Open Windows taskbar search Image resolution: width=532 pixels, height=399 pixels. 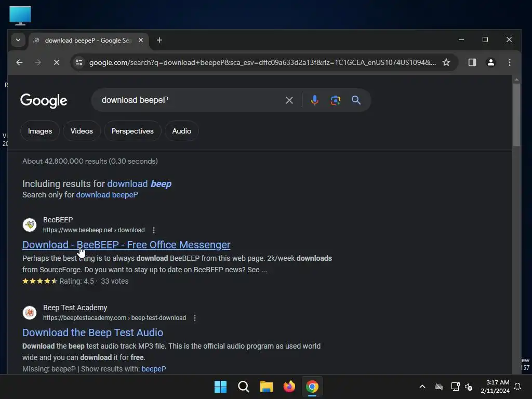pyautogui.click(x=243, y=387)
